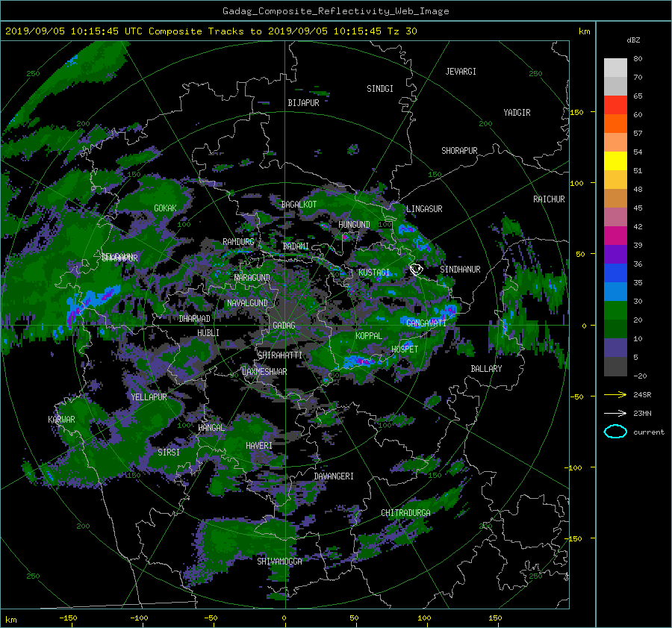The height and width of the screenshot is (628, 672).
Task: Click the BIJAPUR city label
Action: [x=303, y=103]
